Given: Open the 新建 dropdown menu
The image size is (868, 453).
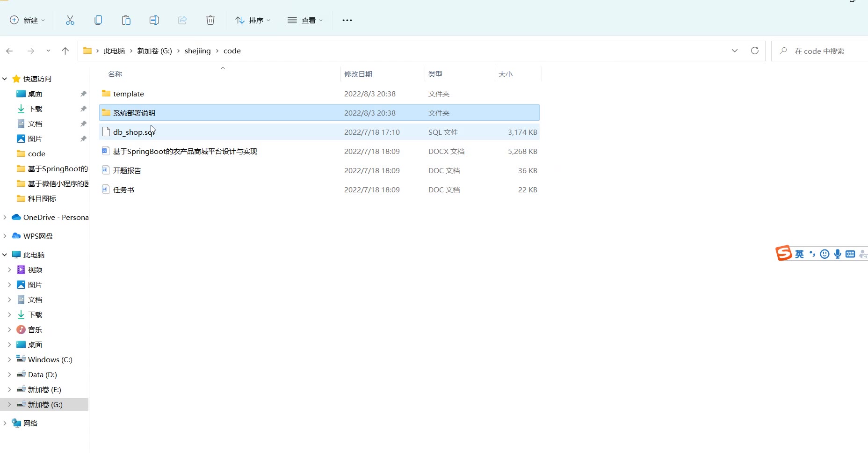Looking at the screenshot, I should 28,20.
